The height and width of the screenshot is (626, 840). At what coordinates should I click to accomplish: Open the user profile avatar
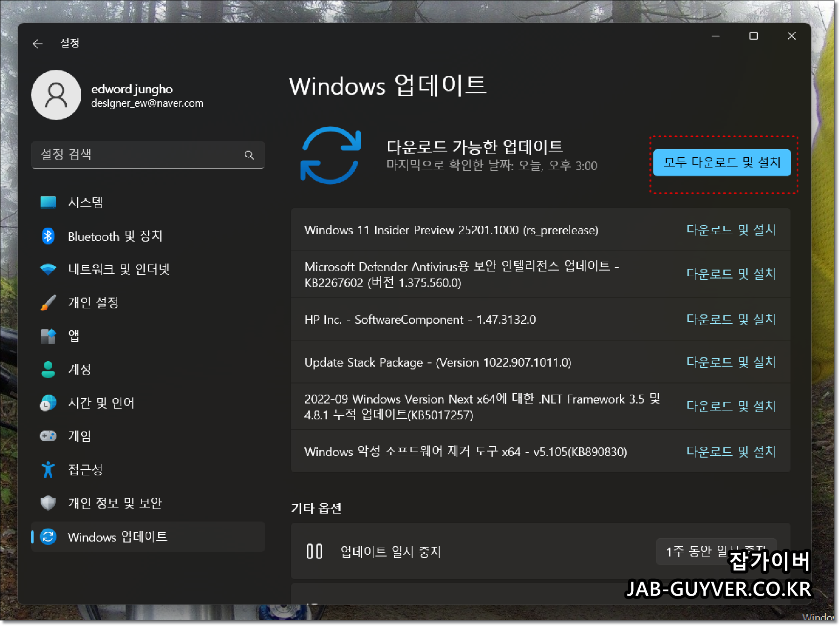pyautogui.click(x=56, y=95)
